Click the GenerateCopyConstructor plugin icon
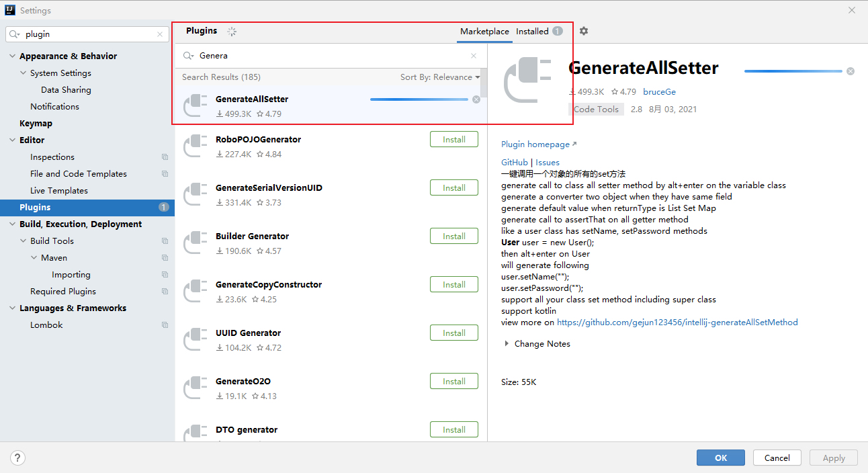 pos(196,290)
